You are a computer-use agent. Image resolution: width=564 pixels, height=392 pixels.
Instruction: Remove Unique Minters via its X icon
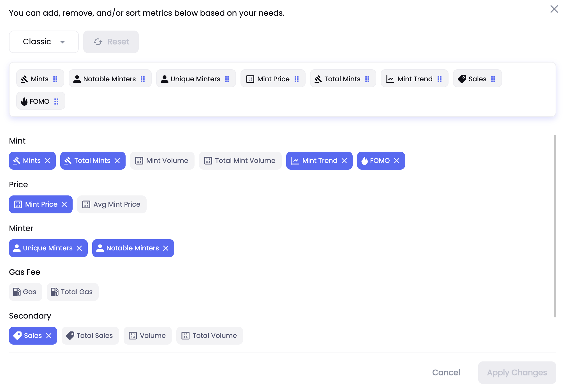[79, 248]
